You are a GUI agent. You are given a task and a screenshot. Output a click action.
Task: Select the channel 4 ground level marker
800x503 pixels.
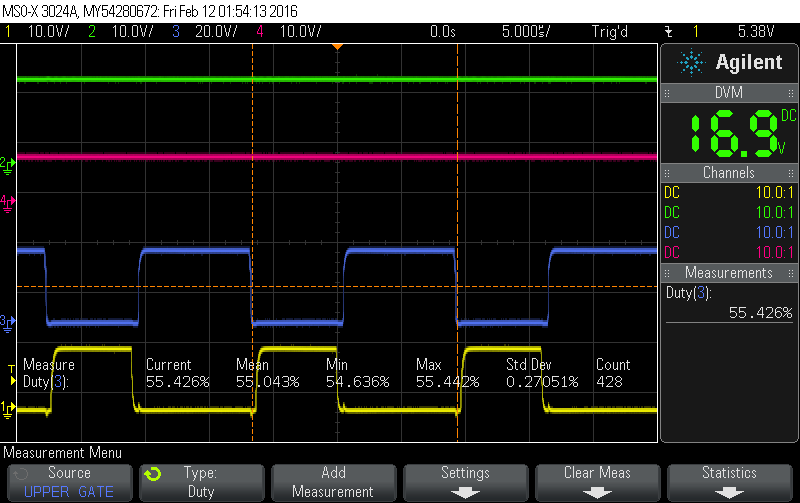pyautogui.click(x=7, y=202)
